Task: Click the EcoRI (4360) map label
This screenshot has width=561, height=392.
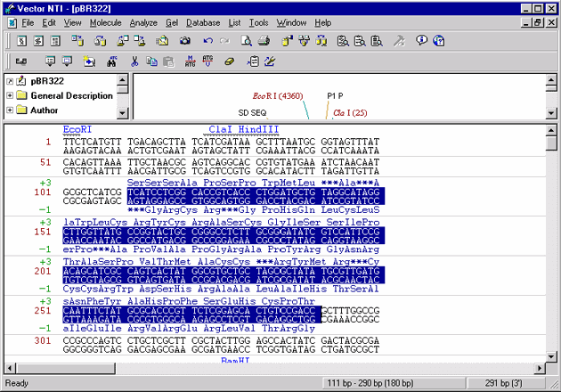Action: 278,96
